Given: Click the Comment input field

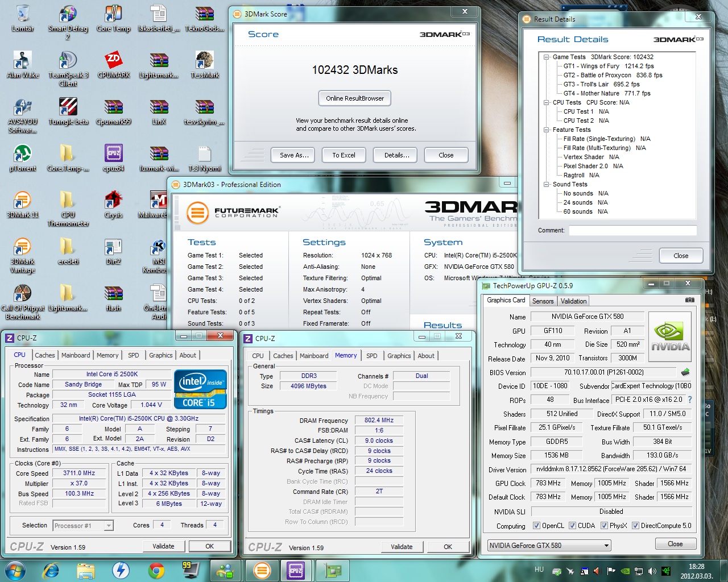Looking at the screenshot, I should click(x=632, y=230).
